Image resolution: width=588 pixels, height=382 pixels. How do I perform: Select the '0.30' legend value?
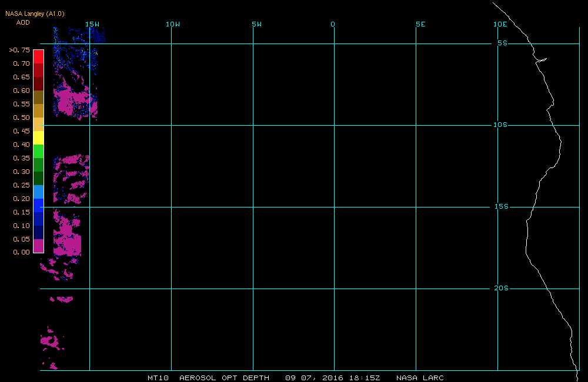pos(21,172)
